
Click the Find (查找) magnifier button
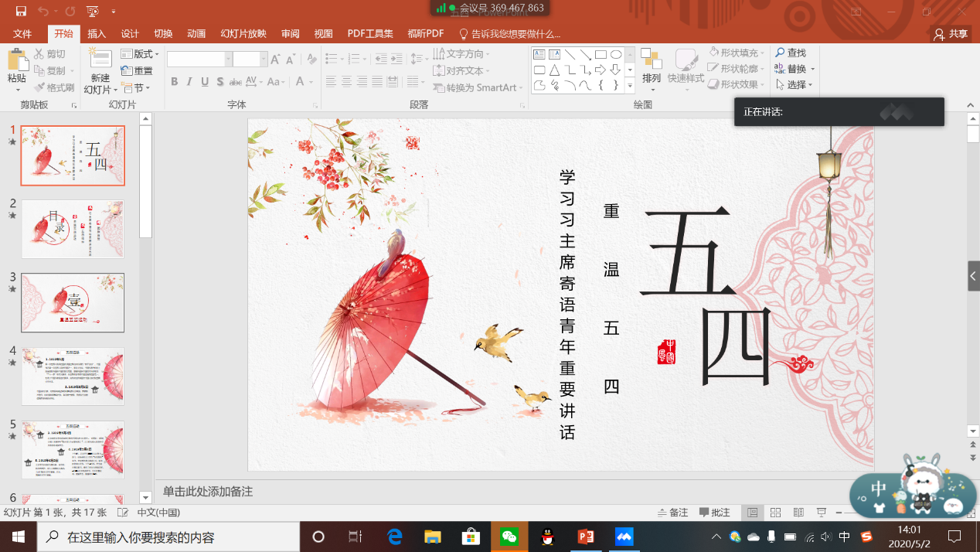click(x=791, y=53)
